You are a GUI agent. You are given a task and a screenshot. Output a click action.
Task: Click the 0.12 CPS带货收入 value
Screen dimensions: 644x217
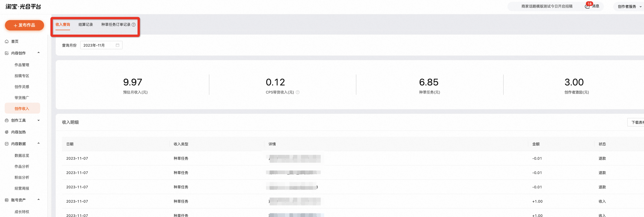tap(275, 82)
